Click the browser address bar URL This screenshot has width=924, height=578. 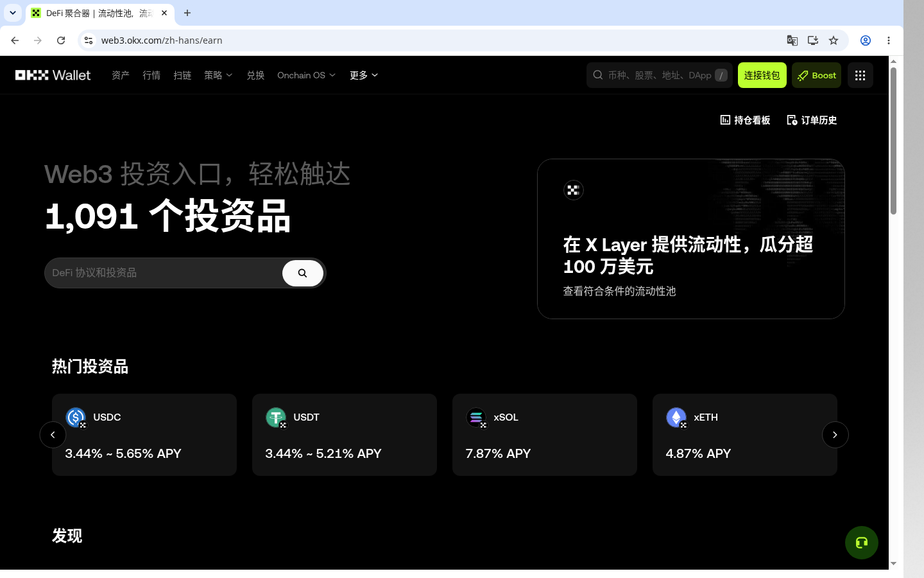(162, 40)
